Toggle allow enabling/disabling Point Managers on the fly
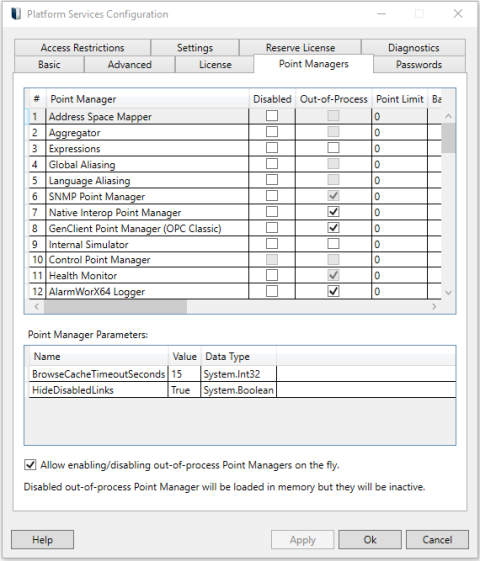Viewport: 480px width, 561px height. [x=30, y=465]
